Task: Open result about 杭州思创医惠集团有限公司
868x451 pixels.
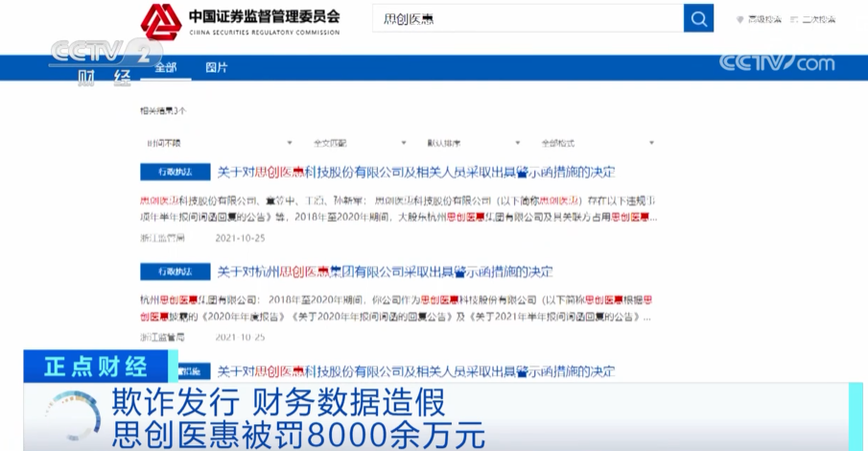Action: [385, 272]
